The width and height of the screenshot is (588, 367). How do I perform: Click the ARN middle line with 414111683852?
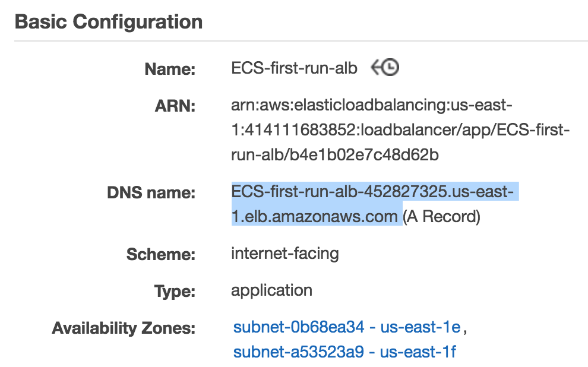(x=401, y=131)
